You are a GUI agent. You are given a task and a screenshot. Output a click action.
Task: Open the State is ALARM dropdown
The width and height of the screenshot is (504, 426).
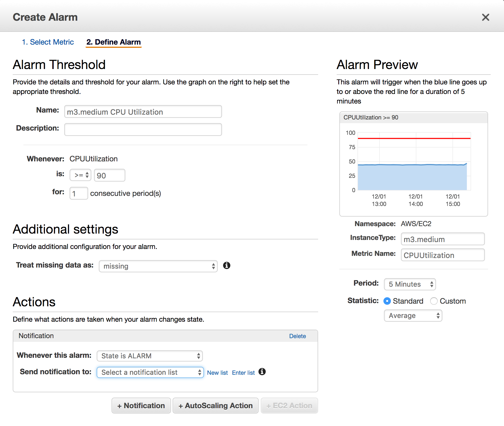150,356
